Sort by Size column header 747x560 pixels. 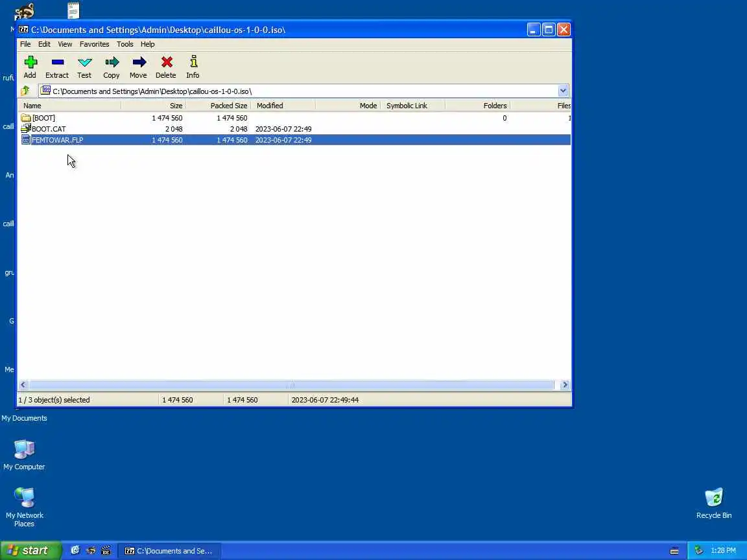[154, 105]
